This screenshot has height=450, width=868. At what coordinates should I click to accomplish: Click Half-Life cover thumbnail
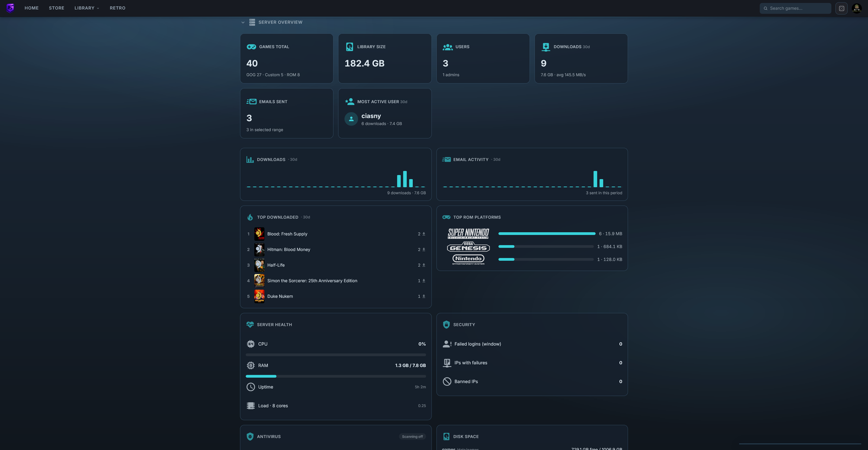pos(259,265)
